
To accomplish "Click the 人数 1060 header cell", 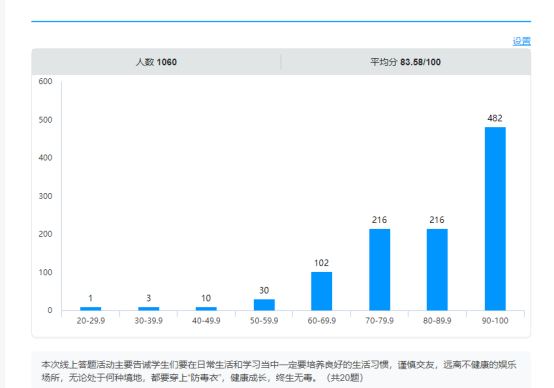I will click(x=156, y=62).
